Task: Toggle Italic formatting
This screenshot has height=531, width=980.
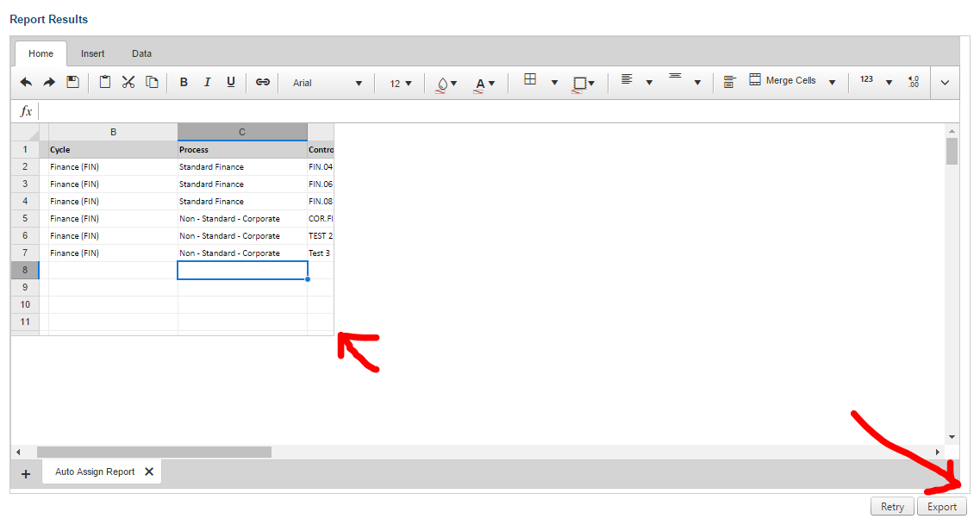Action: (x=207, y=82)
